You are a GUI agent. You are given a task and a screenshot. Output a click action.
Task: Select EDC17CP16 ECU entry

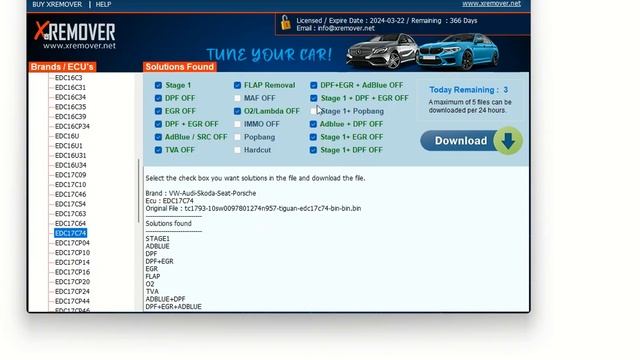click(x=72, y=272)
